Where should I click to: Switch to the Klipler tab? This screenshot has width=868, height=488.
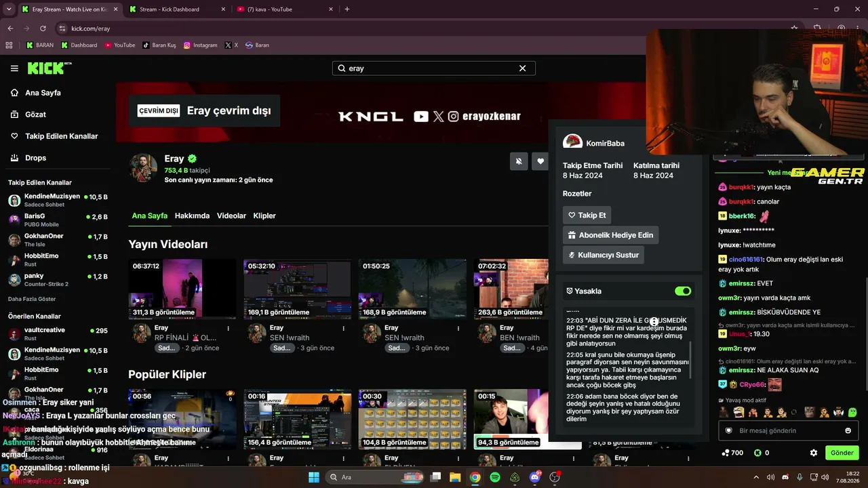pos(264,216)
